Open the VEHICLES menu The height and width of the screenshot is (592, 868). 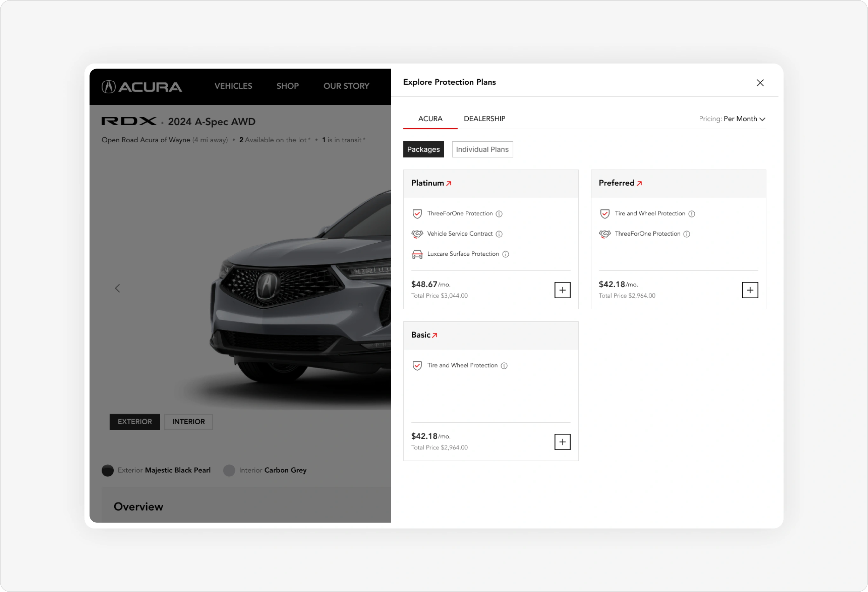pos(233,86)
